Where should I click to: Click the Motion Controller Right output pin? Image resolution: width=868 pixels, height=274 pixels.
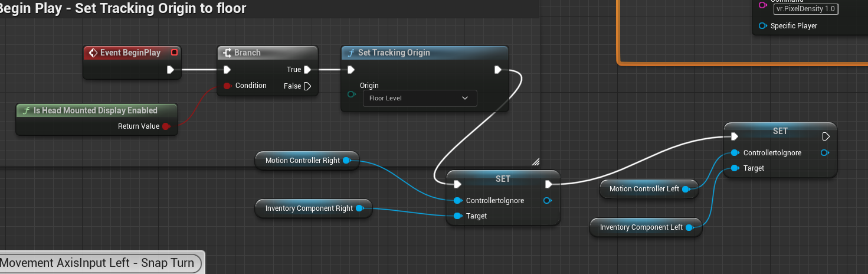click(347, 161)
